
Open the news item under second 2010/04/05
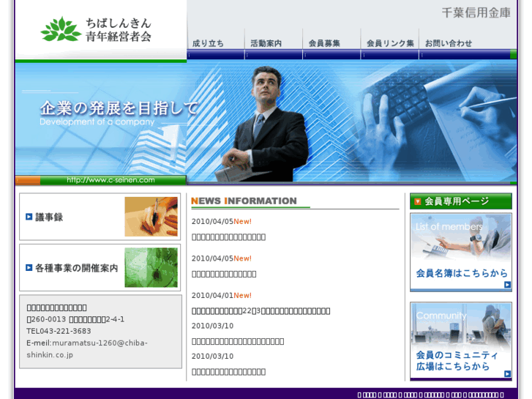pyautogui.click(x=224, y=274)
